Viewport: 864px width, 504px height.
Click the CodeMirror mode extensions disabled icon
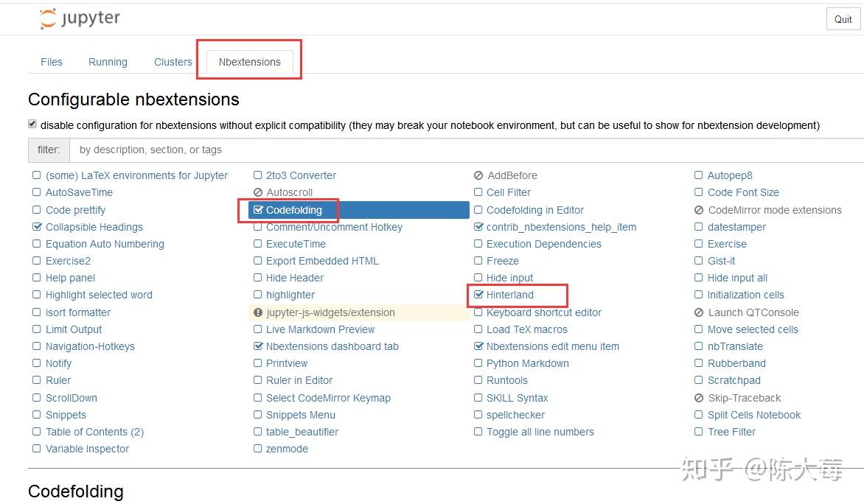click(x=699, y=210)
